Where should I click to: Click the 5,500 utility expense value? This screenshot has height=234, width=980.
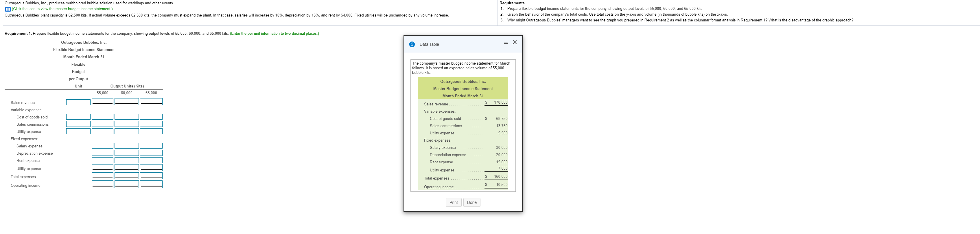[502, 133]
